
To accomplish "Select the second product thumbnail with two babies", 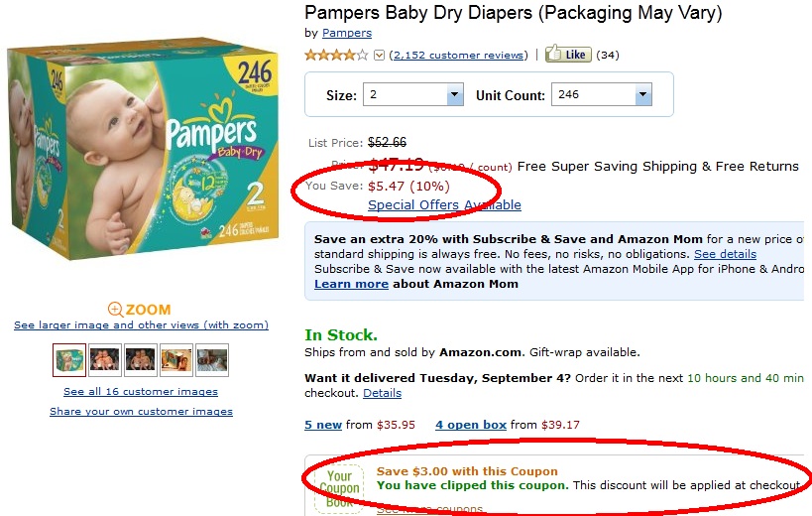I will click(x=105, y=360).
